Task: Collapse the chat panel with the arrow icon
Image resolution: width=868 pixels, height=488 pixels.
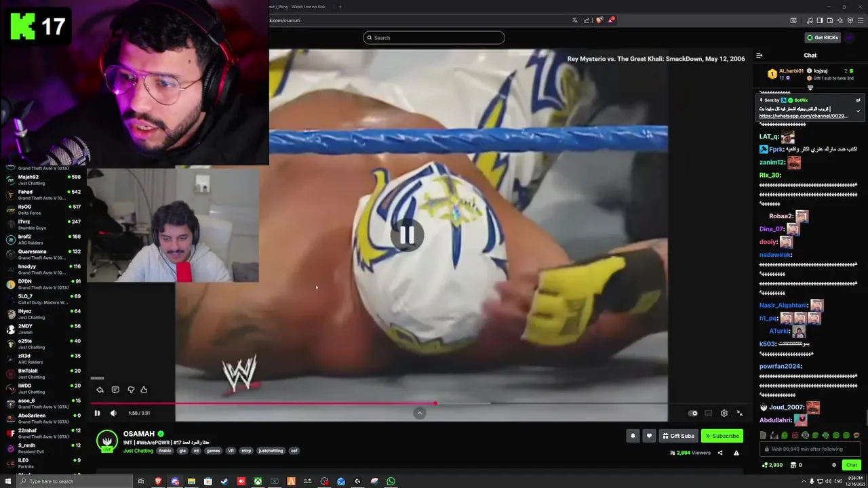Action: [759, 56]
